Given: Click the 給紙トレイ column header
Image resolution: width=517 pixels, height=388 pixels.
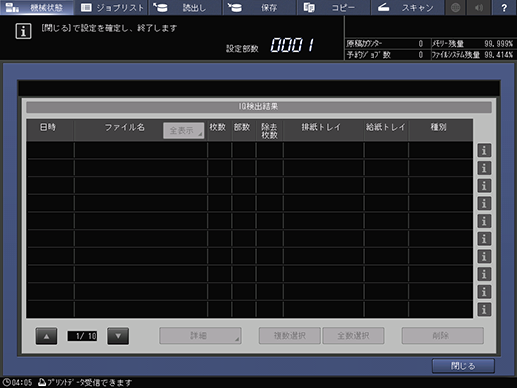Looking at the screenshot, I should 386,127.
